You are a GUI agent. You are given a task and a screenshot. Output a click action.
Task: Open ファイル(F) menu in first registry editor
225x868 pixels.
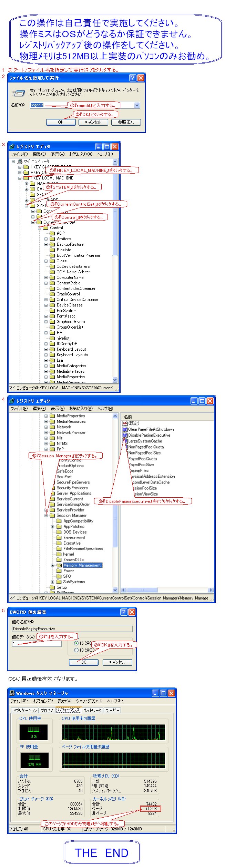click(19, 154)
